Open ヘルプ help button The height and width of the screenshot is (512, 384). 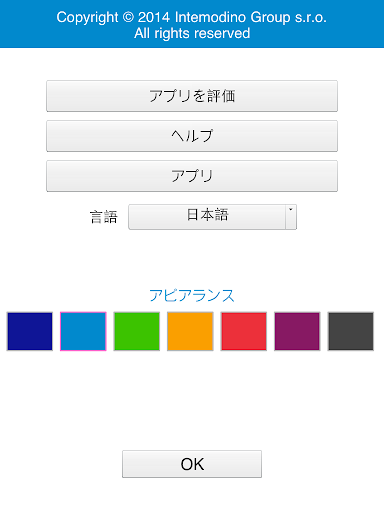pyautogui.click(x=192, y=136)
